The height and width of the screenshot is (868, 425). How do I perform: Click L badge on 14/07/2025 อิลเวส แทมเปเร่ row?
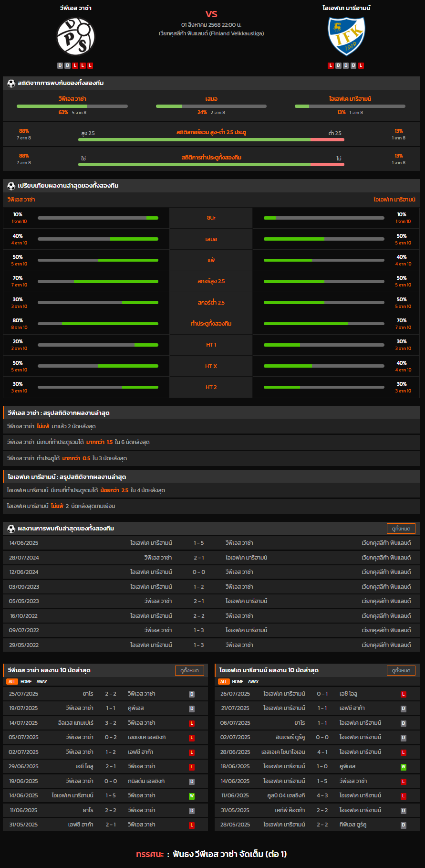192,723
